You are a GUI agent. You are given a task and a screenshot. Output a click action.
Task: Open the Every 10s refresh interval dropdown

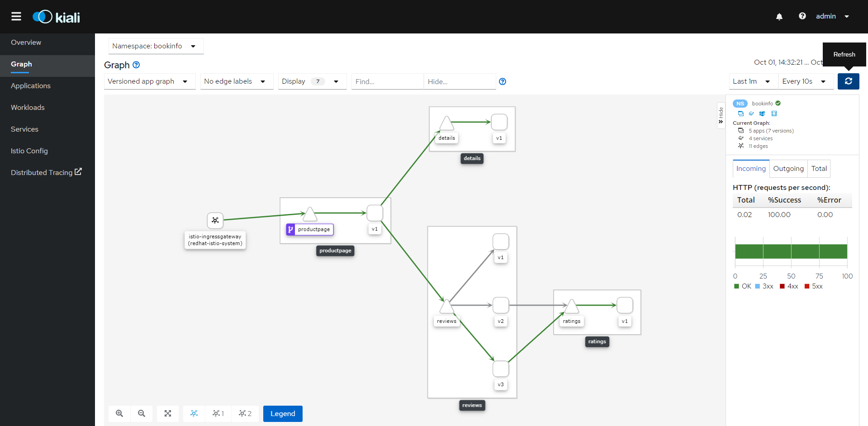pyautogui.click(x=806, y=81)
